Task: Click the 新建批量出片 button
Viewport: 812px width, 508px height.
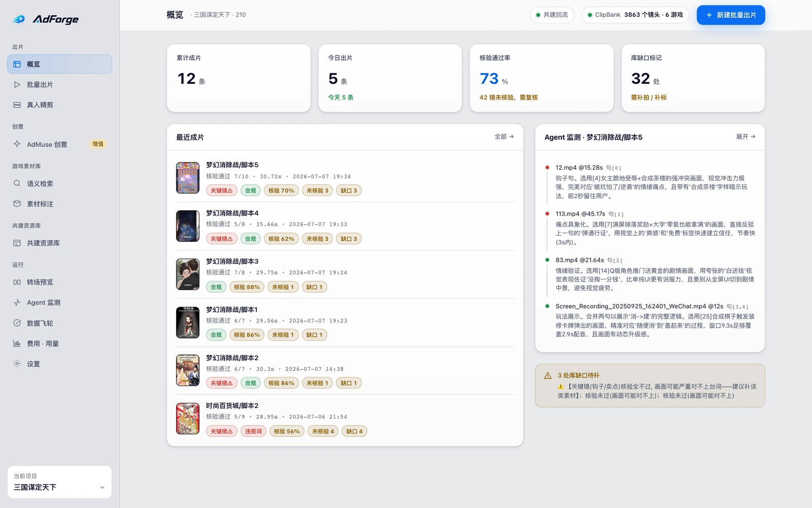Action: [x=731, y=15]
